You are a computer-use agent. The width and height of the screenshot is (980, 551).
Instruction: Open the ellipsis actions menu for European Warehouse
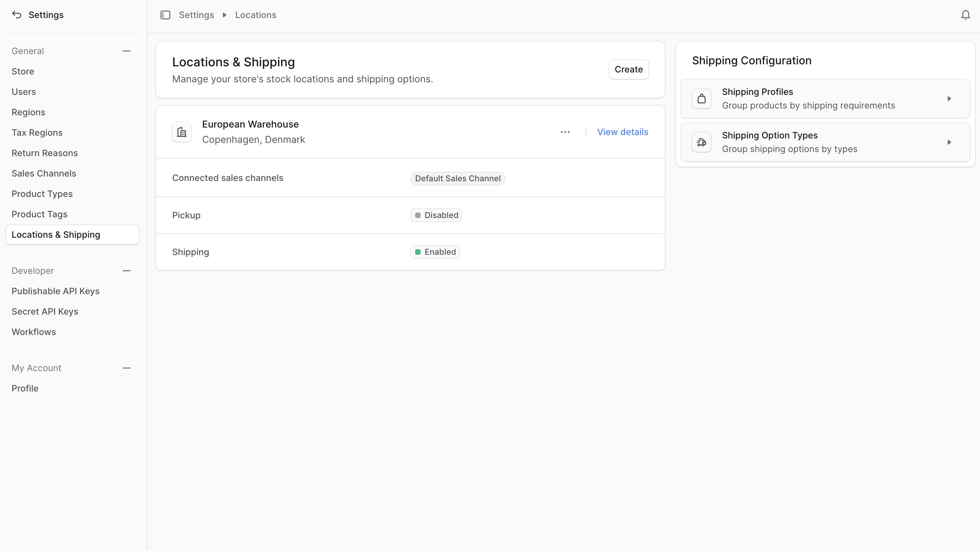tap(565, 132)
